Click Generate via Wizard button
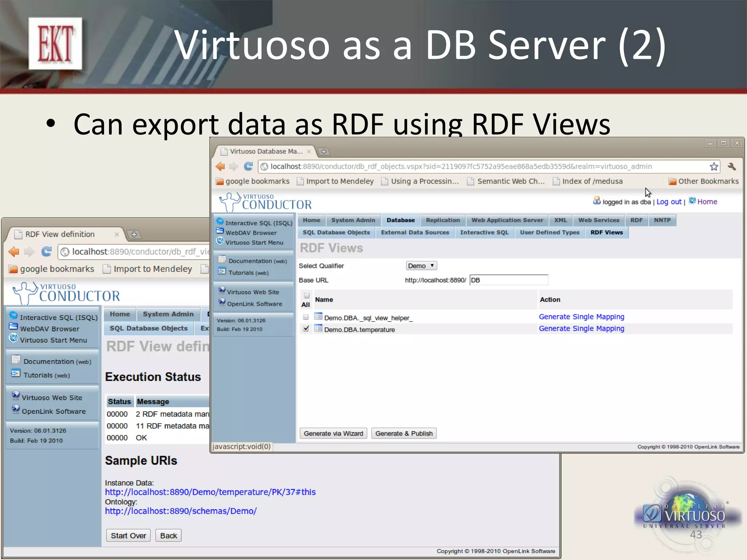Screen dimensions: 747x560 333,433
